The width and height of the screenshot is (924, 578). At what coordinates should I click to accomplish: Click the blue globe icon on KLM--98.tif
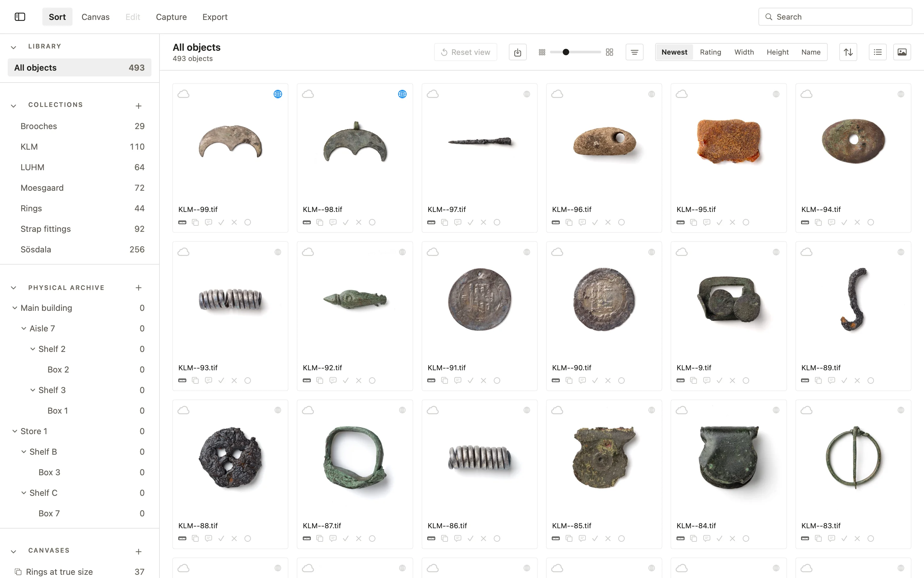pos(402,94)
